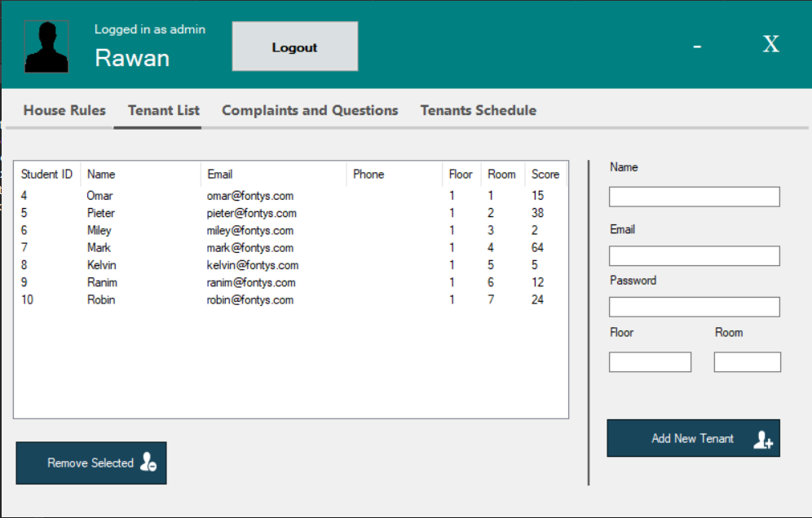Screen dimensions: 812x518
Task: Click email omar@fontys.com
Action: 250,196
